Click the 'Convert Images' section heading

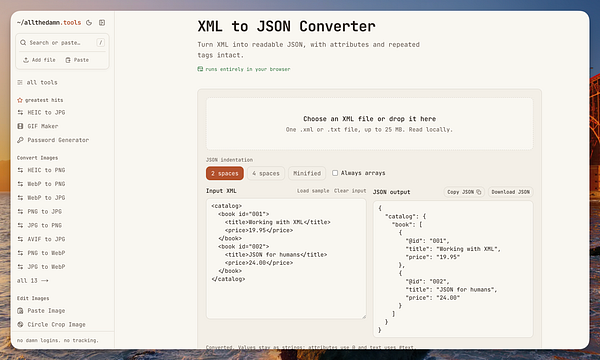[38, 158]
